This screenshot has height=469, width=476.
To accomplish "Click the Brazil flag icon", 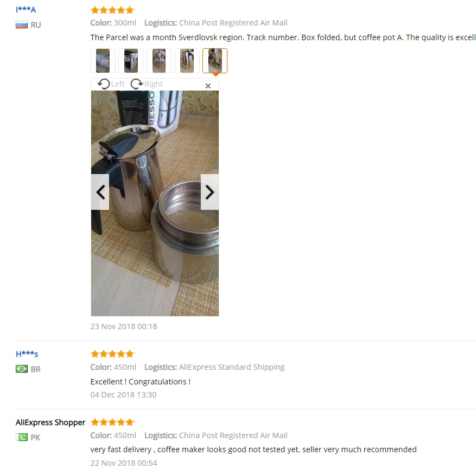I will point(22,369).
